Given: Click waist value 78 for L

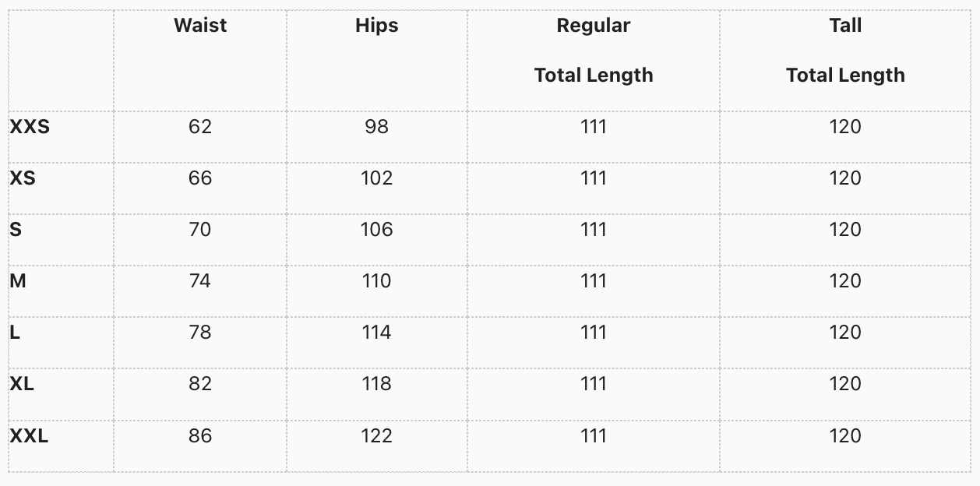Looking at the screenshot, I should [200, 333].
